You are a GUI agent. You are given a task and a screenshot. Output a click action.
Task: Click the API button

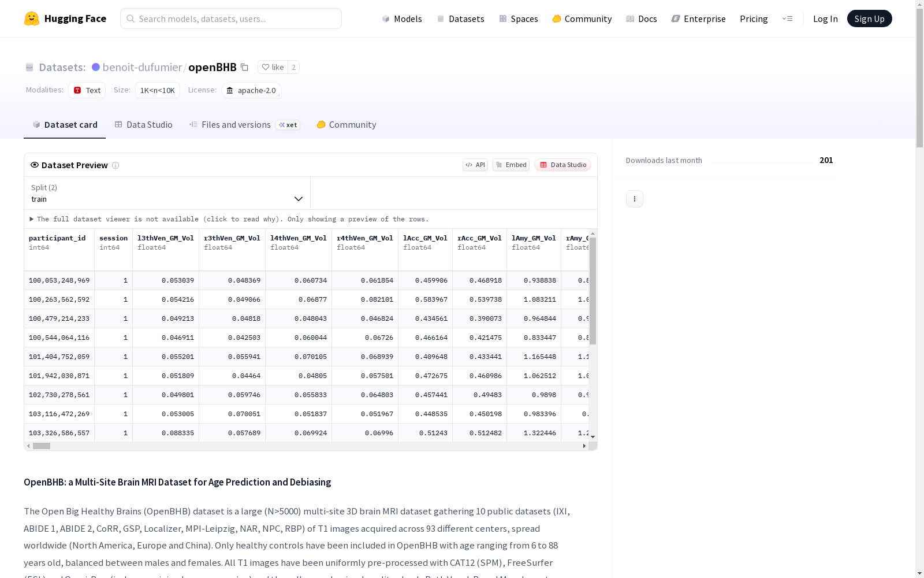tap(475, 165)
